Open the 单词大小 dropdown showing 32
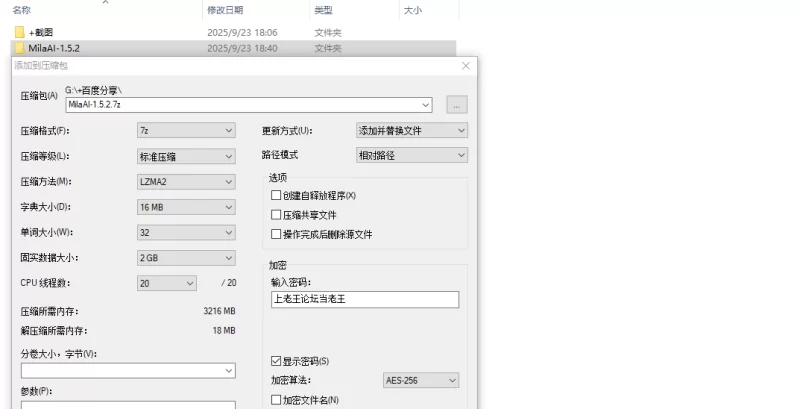This screenshot has height=409, width=800. [x=186, y=233]
